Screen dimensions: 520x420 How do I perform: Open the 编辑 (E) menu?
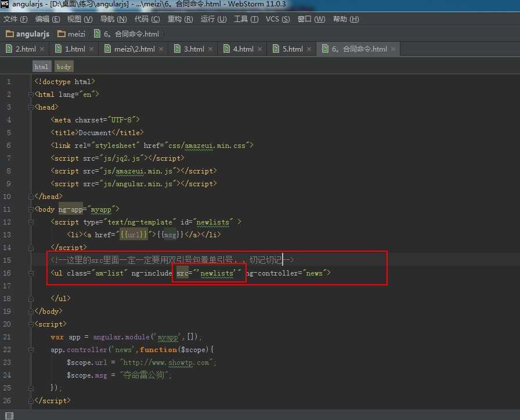pos(48,19)
